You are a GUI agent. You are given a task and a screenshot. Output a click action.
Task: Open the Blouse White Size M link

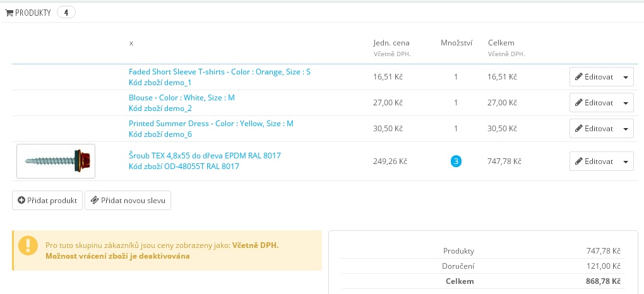point(181,98)
